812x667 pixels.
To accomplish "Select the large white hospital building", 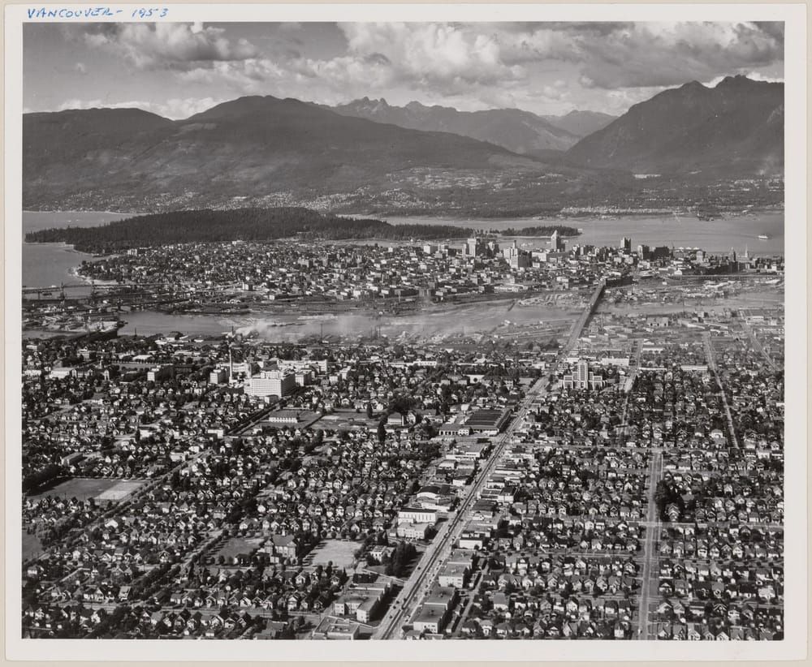I will click(x=269, y=384).
